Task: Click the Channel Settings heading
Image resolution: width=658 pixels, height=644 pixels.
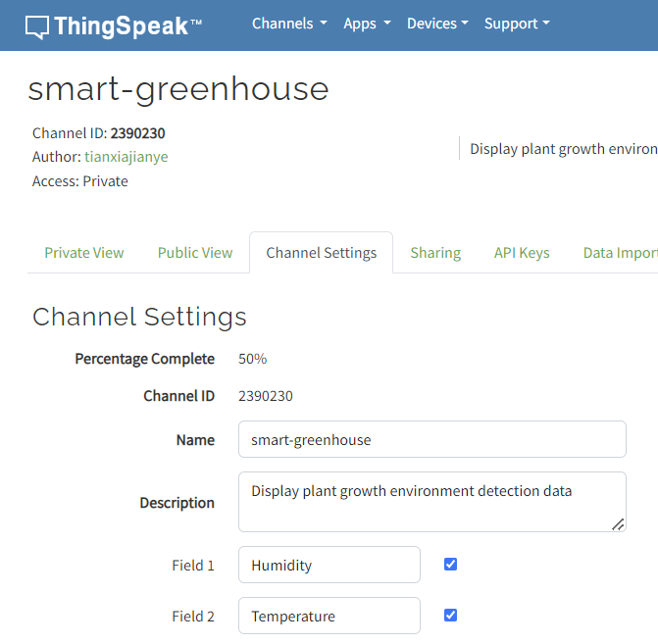Action: tap(139, 317)
